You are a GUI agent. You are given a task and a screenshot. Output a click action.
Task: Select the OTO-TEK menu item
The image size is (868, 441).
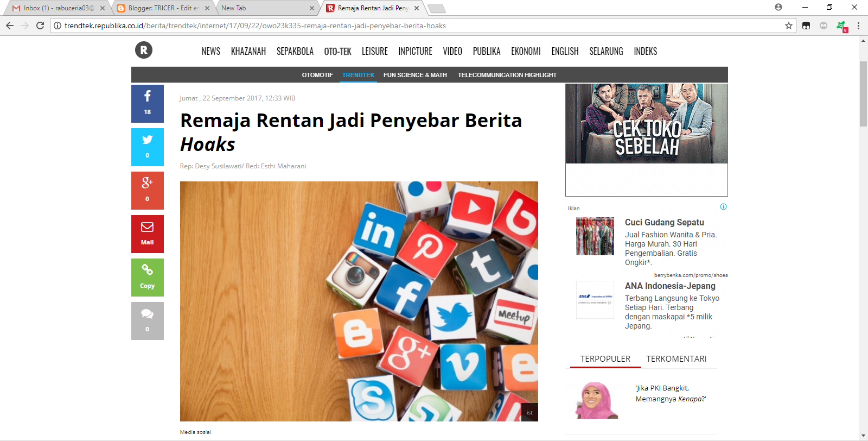[x=337, y=51]
